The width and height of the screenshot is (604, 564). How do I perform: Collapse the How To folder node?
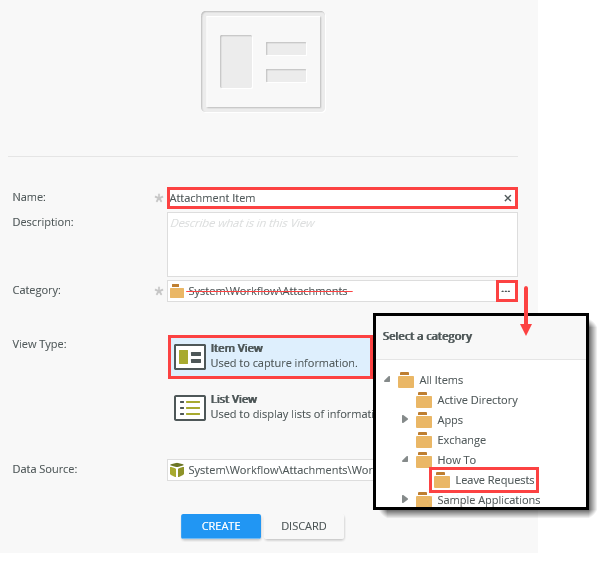coord(405,459)
